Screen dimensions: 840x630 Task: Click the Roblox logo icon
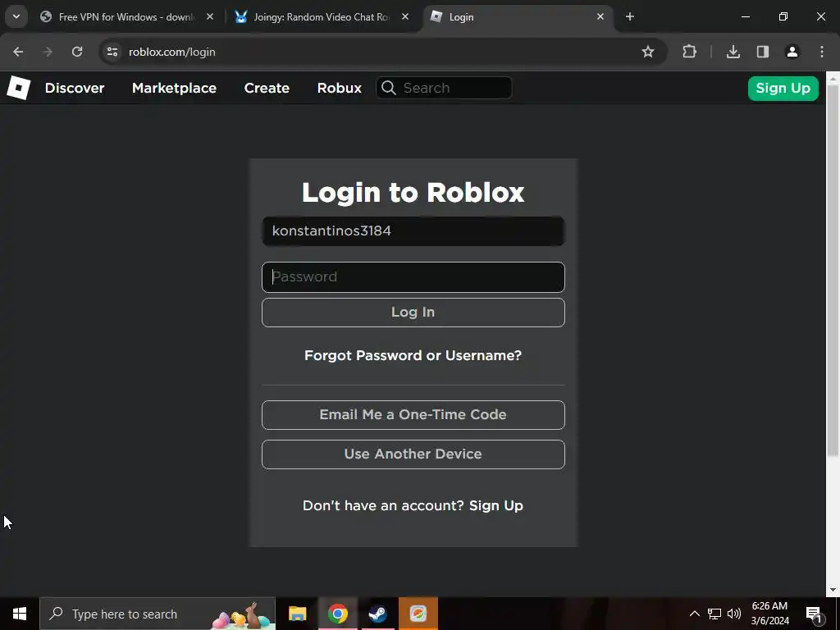pyautogui.click(x=19, y=88)
